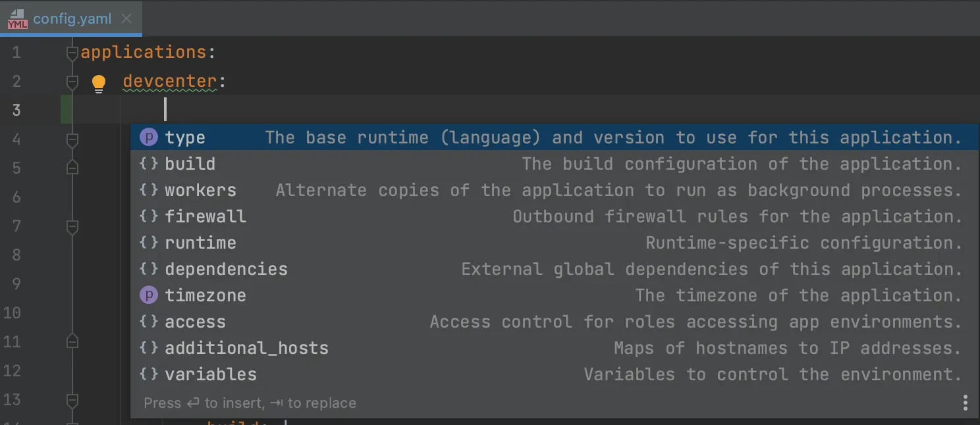Viewport: 980px width, 425px height.
Task: Click the YML file type icon on the tab
Action: click(x=16, y=19)
